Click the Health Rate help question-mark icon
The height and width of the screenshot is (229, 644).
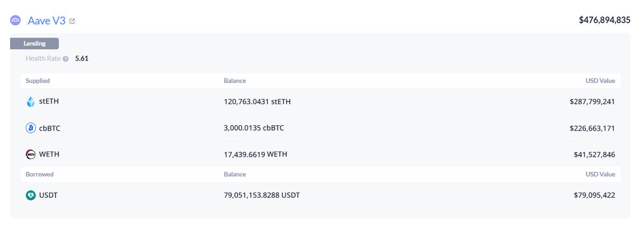65,59
